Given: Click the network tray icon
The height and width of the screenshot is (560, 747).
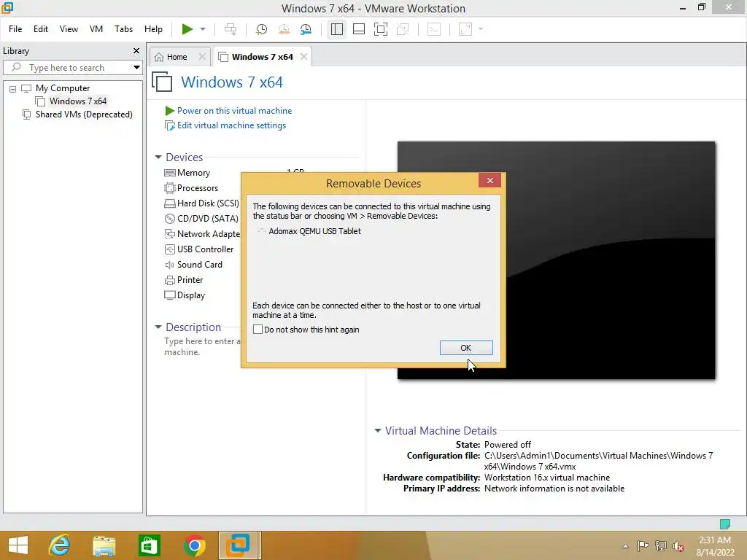Looking at the screenshot, I should coord(661,546).
